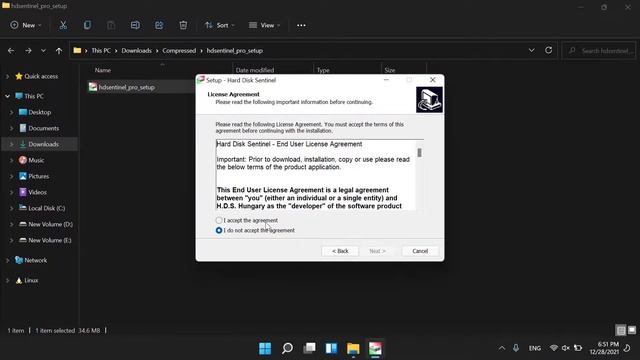Viewport: 640px width, 360px height.
Task: Click the Delete trash icon in Explorer
Action: tap(183, 25)
